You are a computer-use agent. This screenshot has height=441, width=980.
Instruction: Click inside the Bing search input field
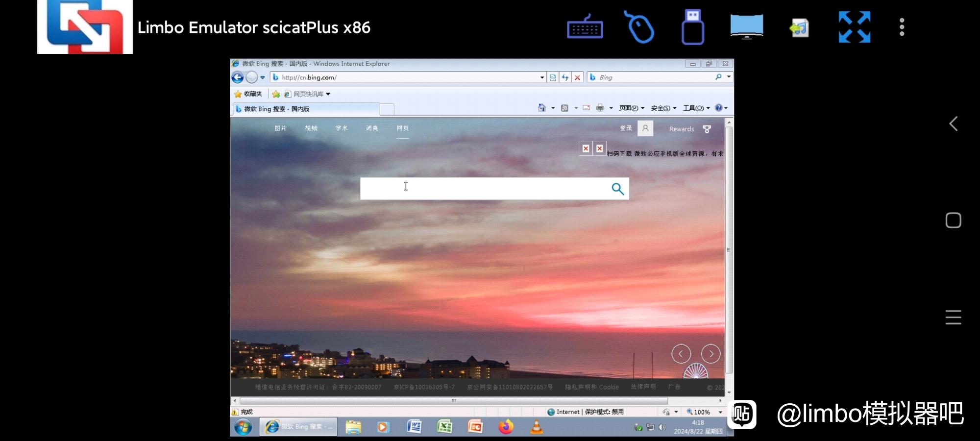483,189
